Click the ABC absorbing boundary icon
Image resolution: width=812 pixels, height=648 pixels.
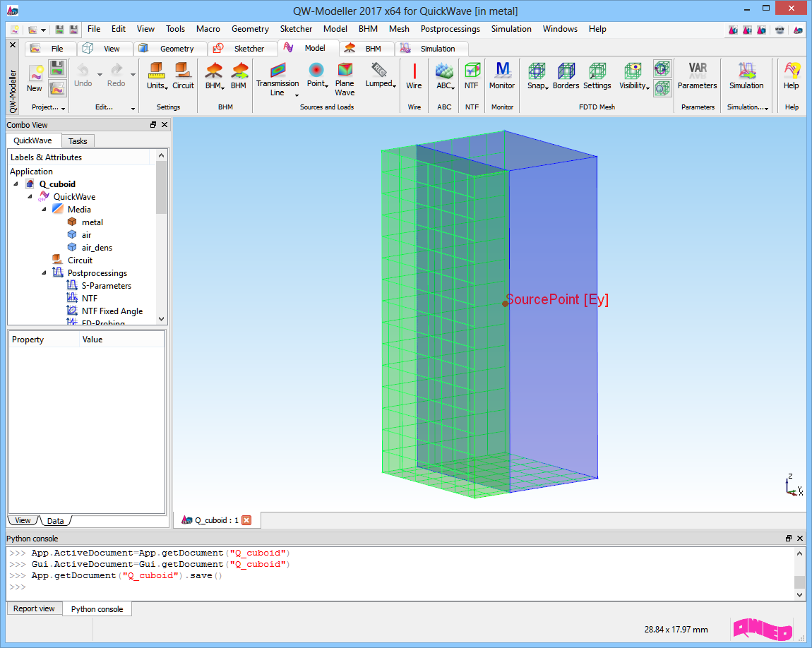[444, 71]
